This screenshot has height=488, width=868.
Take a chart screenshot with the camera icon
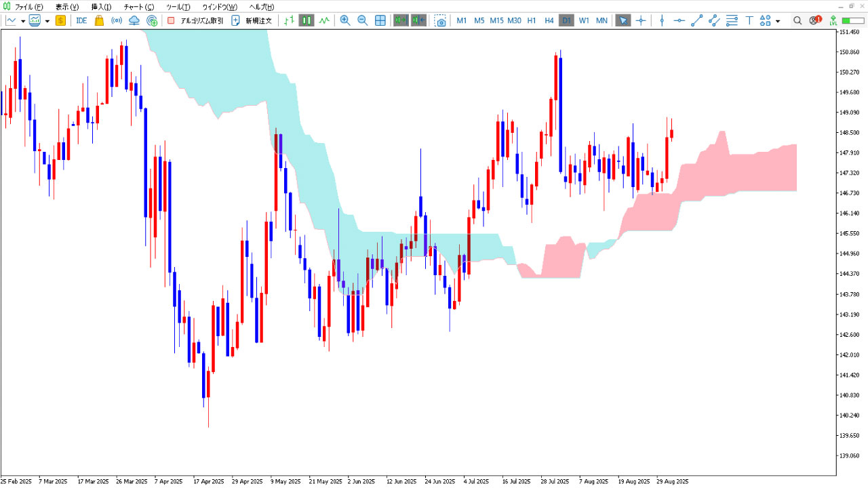pos(441,20)
